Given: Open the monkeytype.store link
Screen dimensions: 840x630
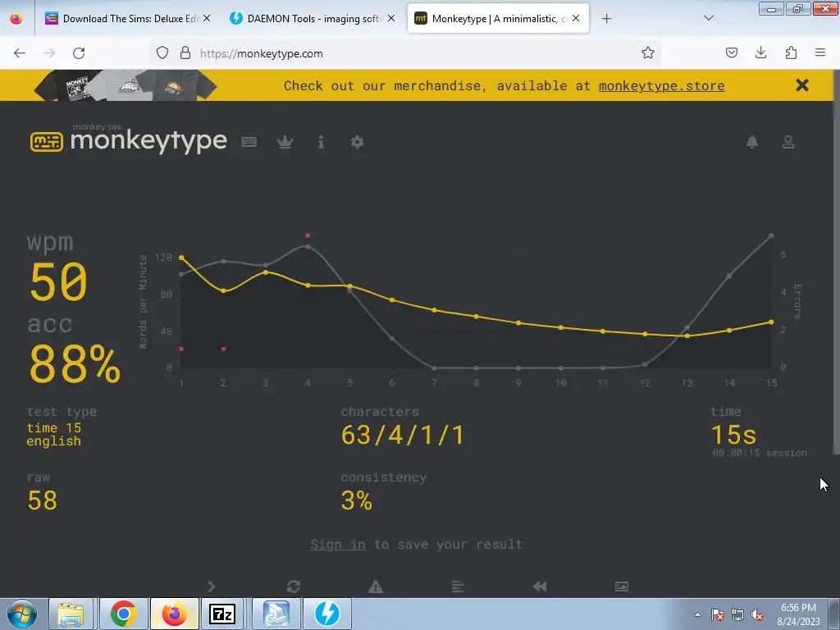Looking at the screenshot, I should (x=662, y=85).
